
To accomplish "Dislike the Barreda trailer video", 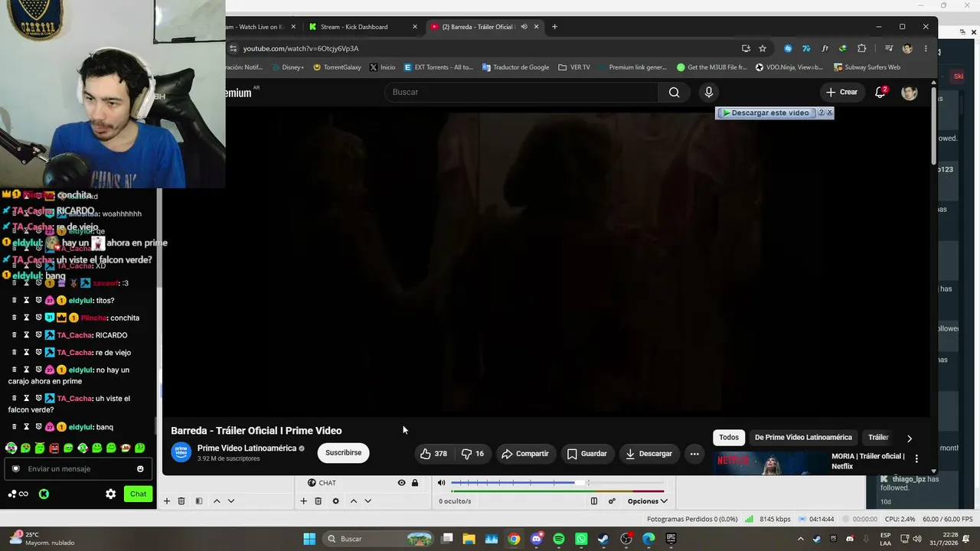I will (x=472, y=454).
